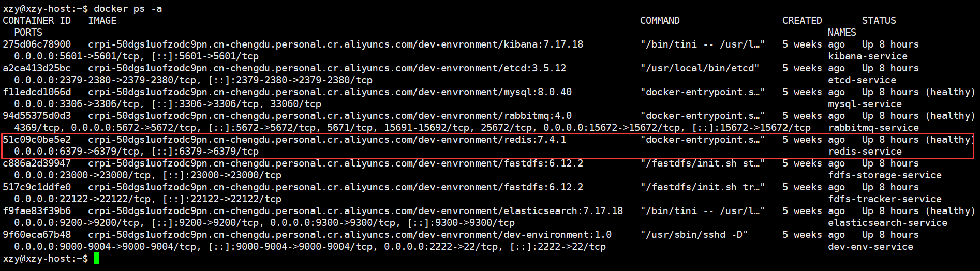Select the PORTS header label

point(28,33)
